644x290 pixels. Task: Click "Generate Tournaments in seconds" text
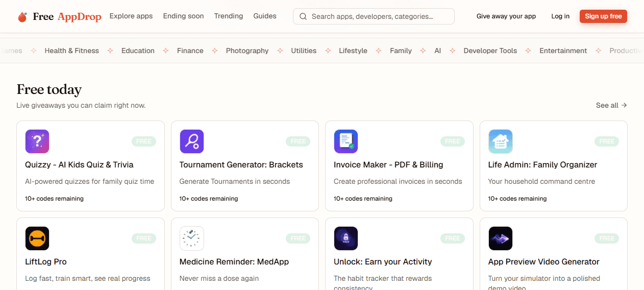point(235,181)
